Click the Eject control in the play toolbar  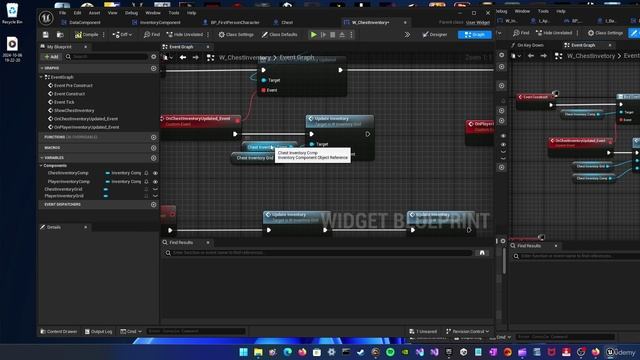(342, 35)
